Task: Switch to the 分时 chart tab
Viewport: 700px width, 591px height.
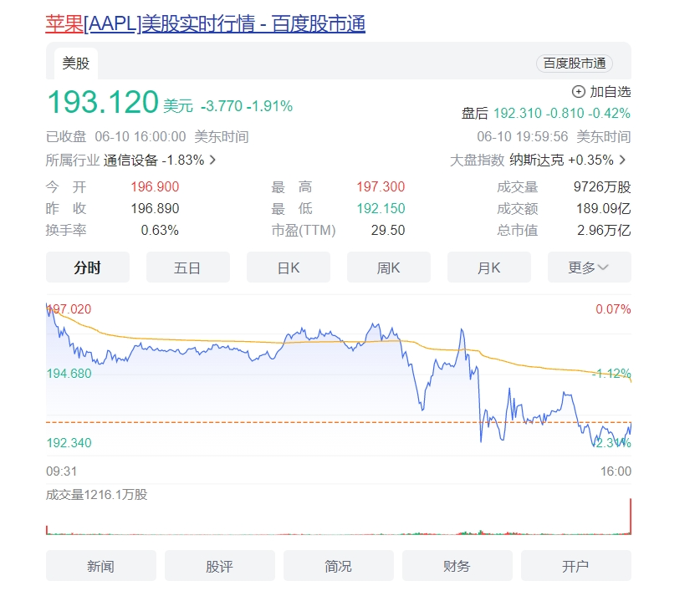Action: pos(88,267)
